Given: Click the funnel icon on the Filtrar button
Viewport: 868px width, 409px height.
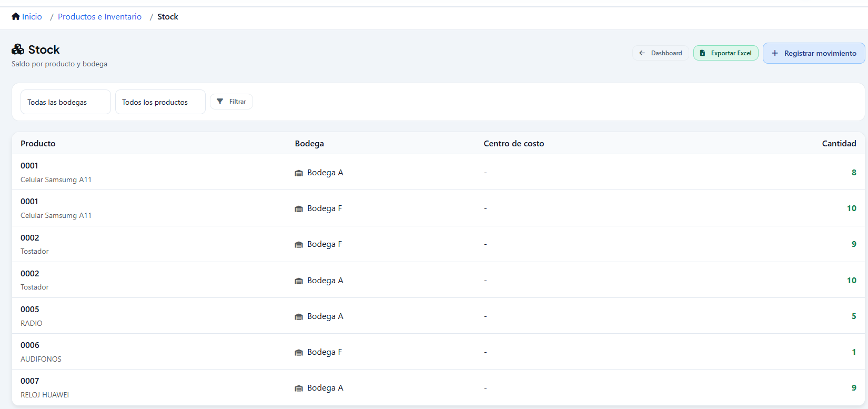Looking at the screenshot, I should [x=220, y=102].
